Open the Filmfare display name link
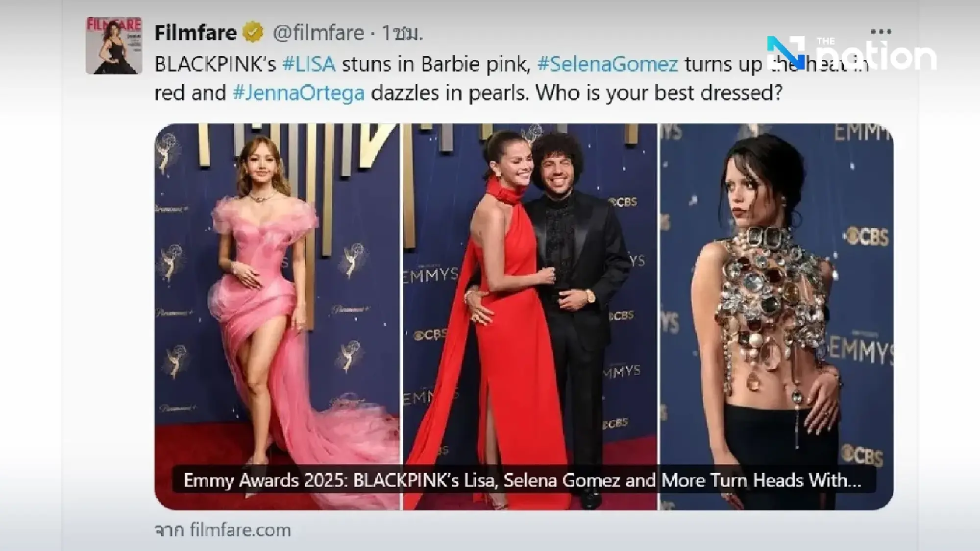Image resolution: width=980 pixels, height=551 pixels. coord(196,33)
